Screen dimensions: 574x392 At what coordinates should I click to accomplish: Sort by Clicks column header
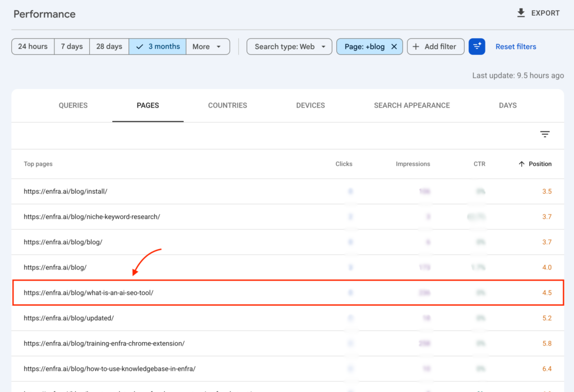pos(344,164)
